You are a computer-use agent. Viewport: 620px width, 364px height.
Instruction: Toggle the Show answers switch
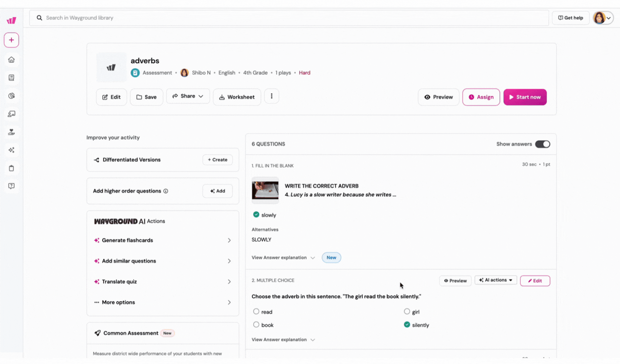point(543,144)
